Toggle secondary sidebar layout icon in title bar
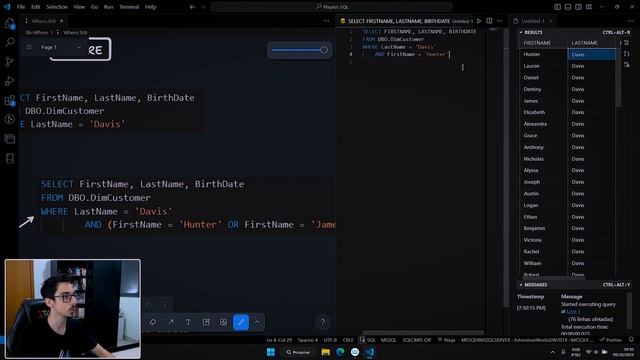640x360 pixels. [578, 7]
